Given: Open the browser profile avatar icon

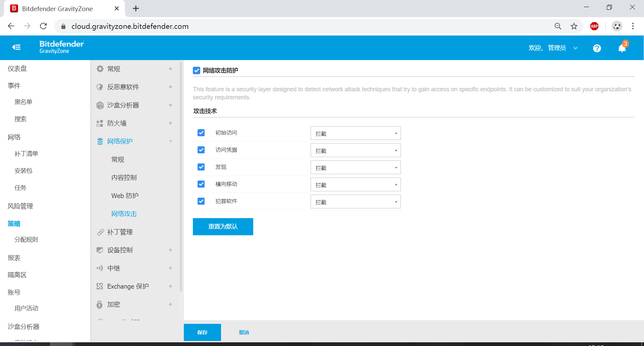Looking at the screenshot, I should (x=617, y=26).
